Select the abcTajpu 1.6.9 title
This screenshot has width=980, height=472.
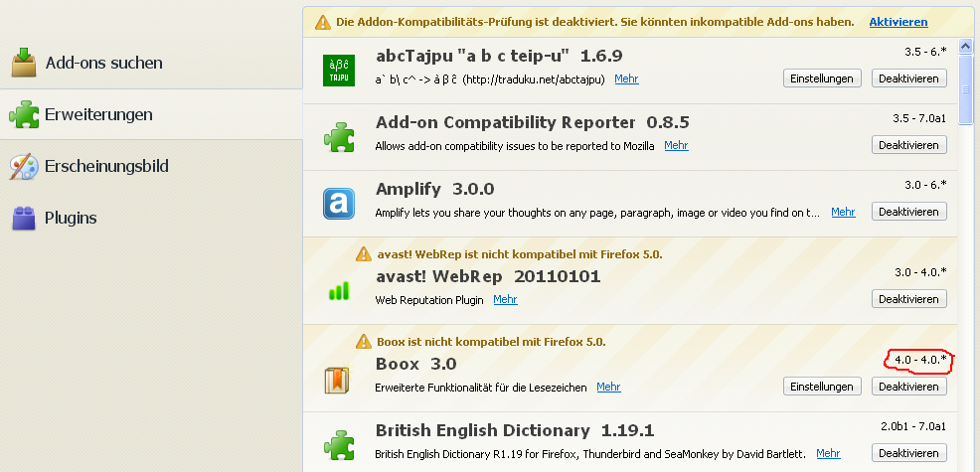(499, 56)
